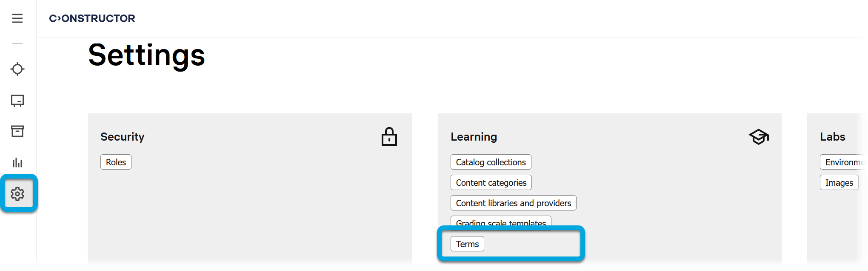Click the Labs section heading
This screenshot has width=868, height=271.
[x=832, y=137]
